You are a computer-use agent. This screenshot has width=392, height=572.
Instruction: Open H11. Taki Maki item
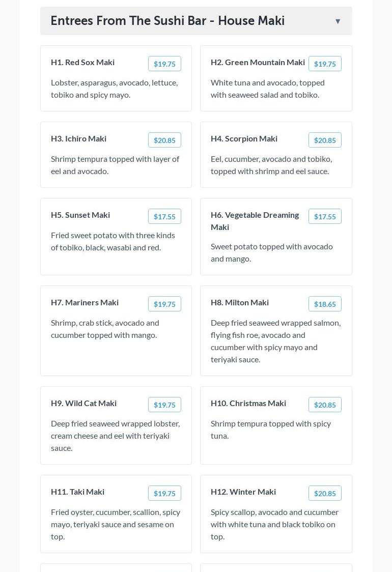pos(77,492)
